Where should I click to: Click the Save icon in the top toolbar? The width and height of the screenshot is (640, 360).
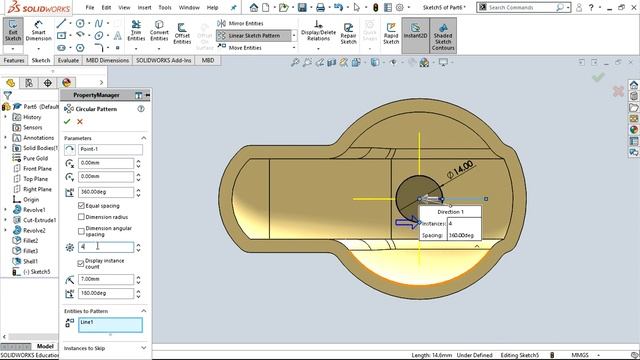click(x=302, y=7)
